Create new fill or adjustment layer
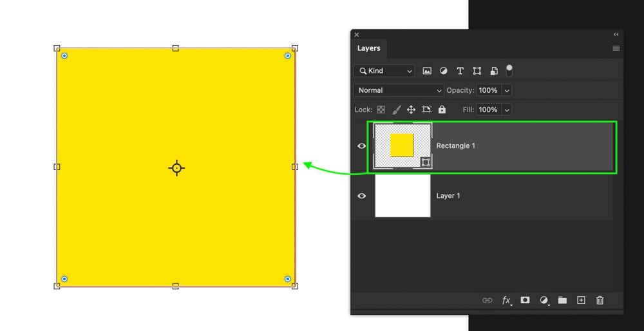This screenshot has width=644, height=331. (x=544, y=301)
